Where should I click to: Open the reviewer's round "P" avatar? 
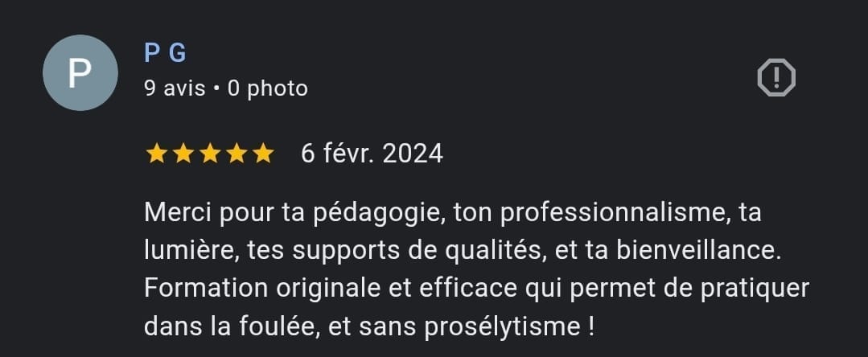click(x=80, y=72)
